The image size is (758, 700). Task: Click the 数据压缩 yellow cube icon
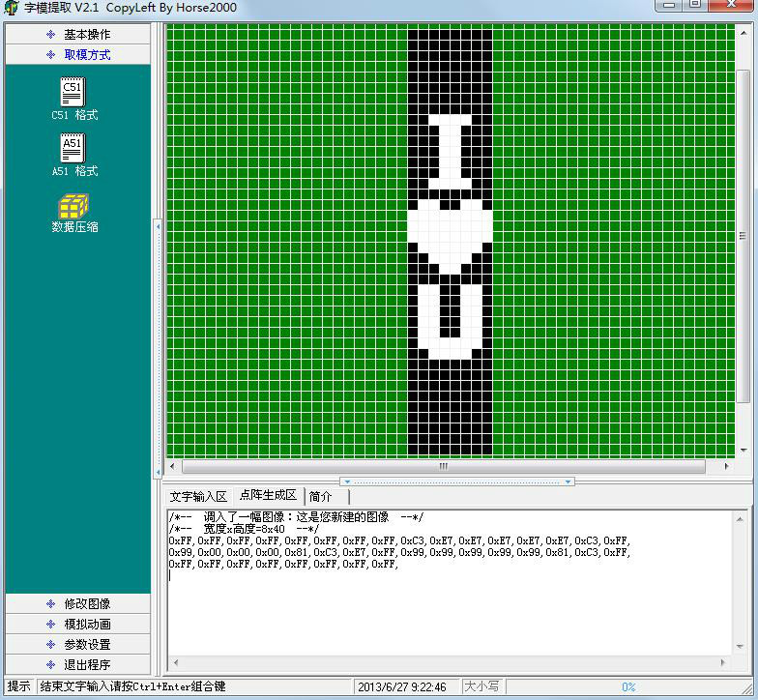click(73, 206)
